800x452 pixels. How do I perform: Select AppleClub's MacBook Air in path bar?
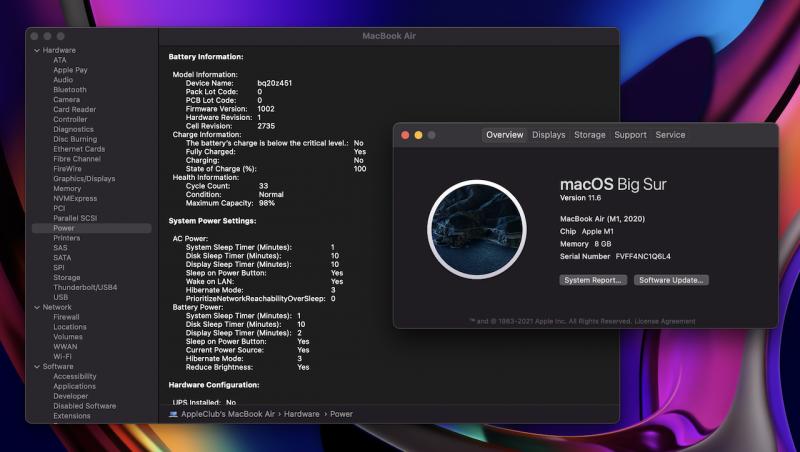[x=228, y=414]
